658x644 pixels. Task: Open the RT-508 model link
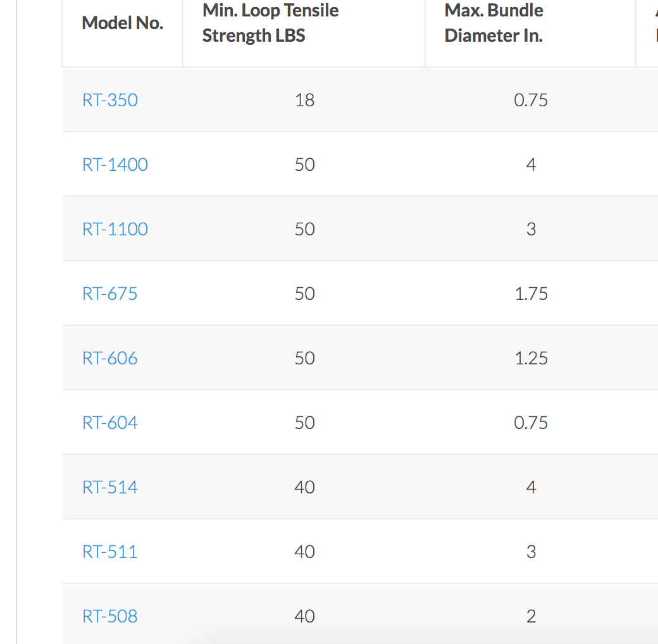[110, 616]
